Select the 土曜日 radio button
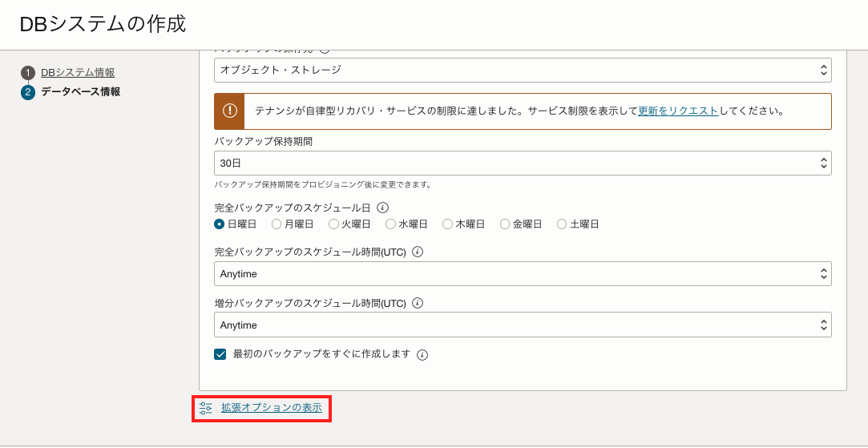Viewport: 868px width, 448px height. point(562,224)
